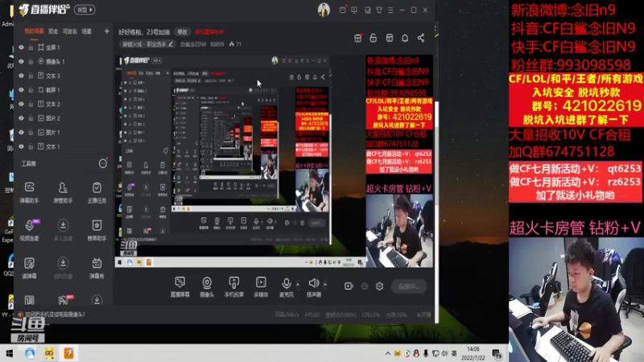The width and height of the screenshot is (644, 362).
Task: Open the 榜单助手 ranking tool
Action: (x=97, y=230)
